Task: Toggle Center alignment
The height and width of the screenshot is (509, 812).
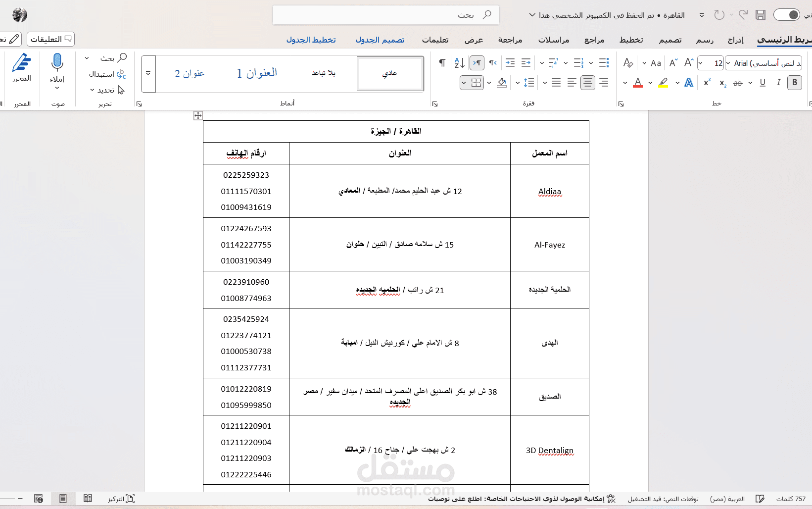Action: click(587, 83)
